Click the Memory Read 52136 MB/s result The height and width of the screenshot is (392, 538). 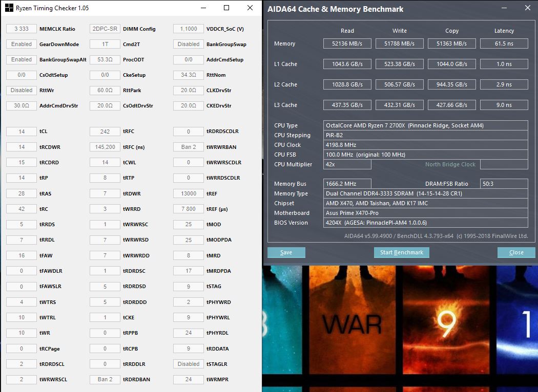click(347, 43)
